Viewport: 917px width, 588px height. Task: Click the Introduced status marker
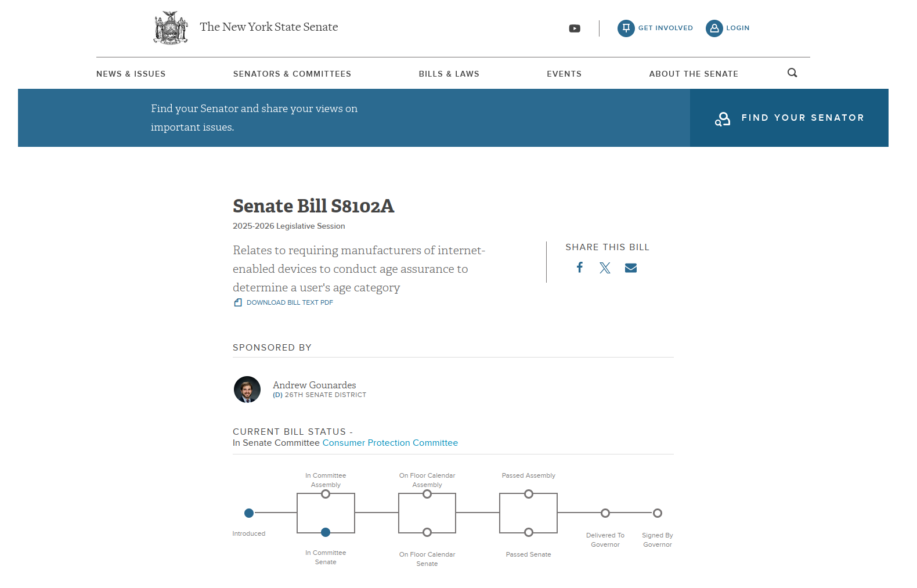point(249,513)
